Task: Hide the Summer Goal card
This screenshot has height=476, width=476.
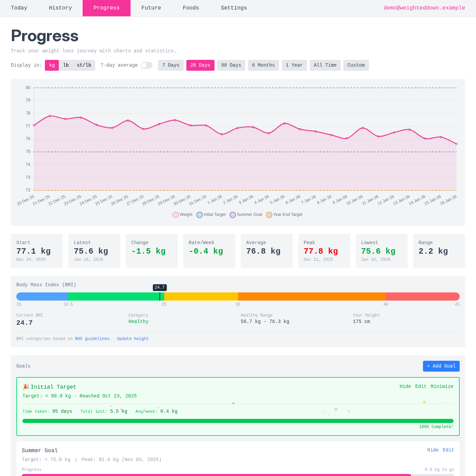Action: pos(433,450)
